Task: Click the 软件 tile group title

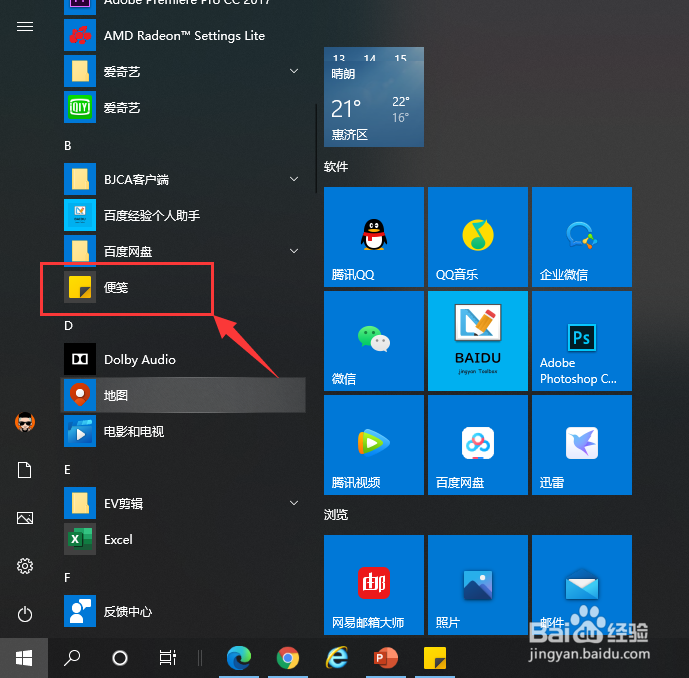Action: [336, 167]
